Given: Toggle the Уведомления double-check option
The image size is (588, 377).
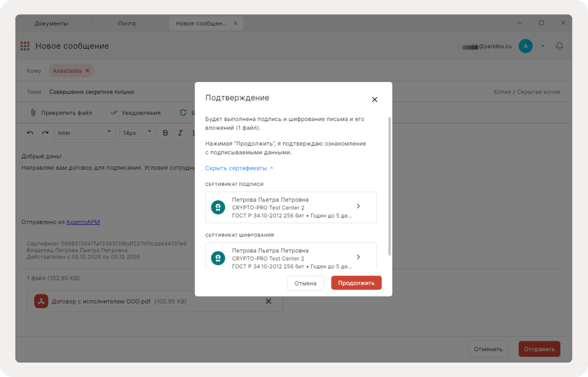Looking at the screenshot, I should coord(136,113).
